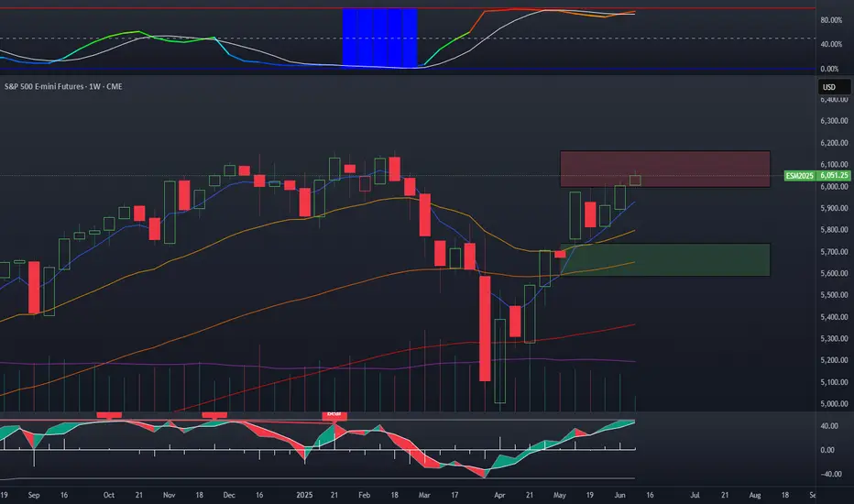Click the Jun label on time axis
This screenshot has height=504, width=854.
click(x=619, y=495)
